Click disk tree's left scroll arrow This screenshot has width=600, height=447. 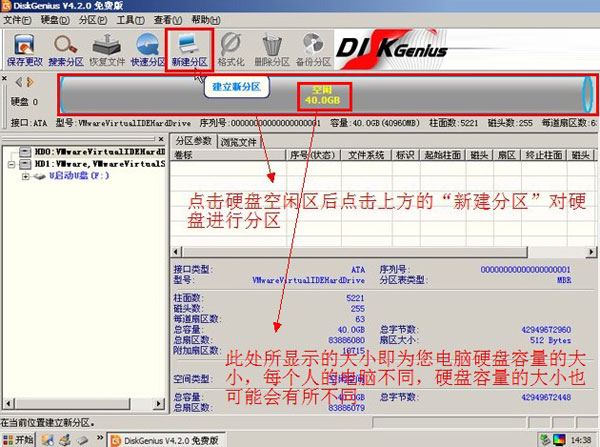tap(9, 403)
